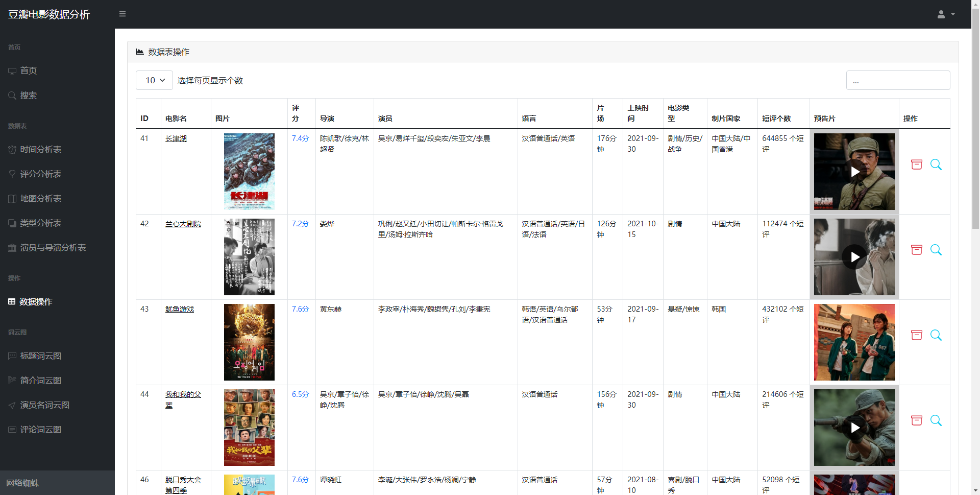This screenshot has height=495, width=980.
Task: Open 评论词云图 in the sidebar
Action: (x=57, y=429)
